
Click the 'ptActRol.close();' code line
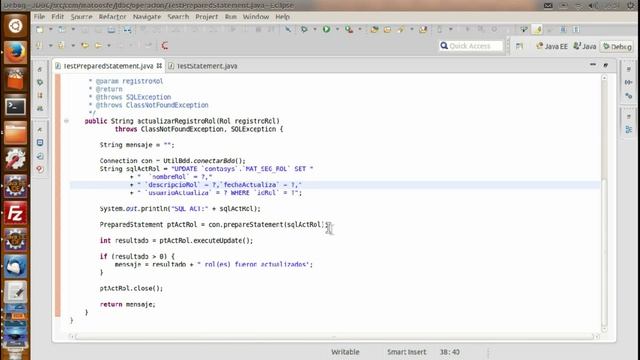pyautogui.click(x=131, y=288)
